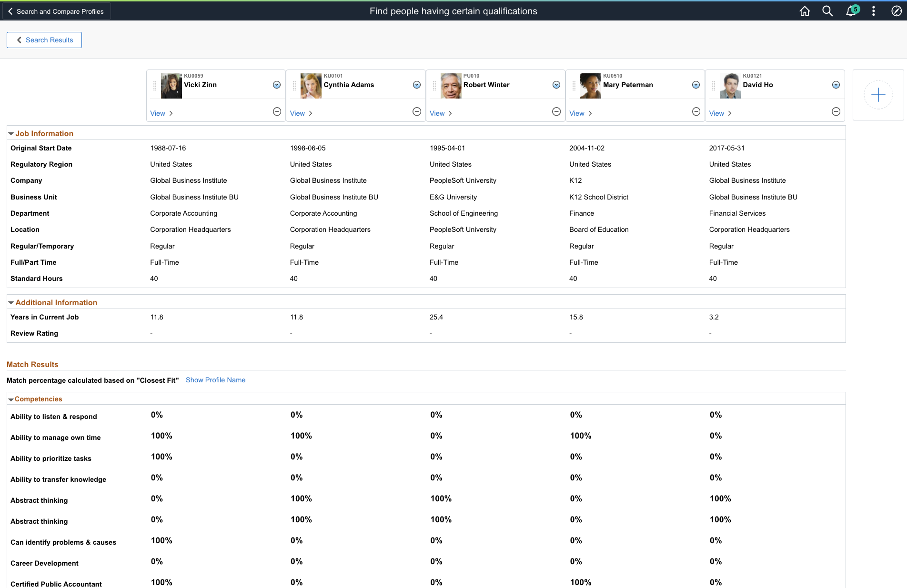Open Robert Winter's related actions dropdown
907x588 pixels.
(x=556, y=85)
